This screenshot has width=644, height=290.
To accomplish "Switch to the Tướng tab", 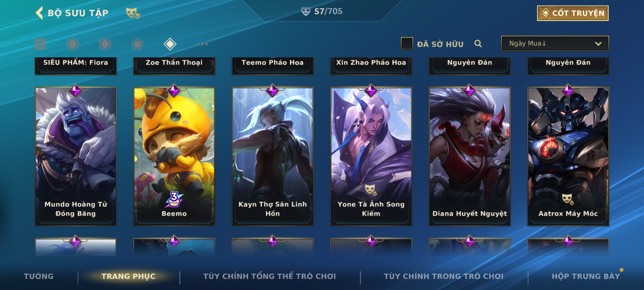I will 39,276.
